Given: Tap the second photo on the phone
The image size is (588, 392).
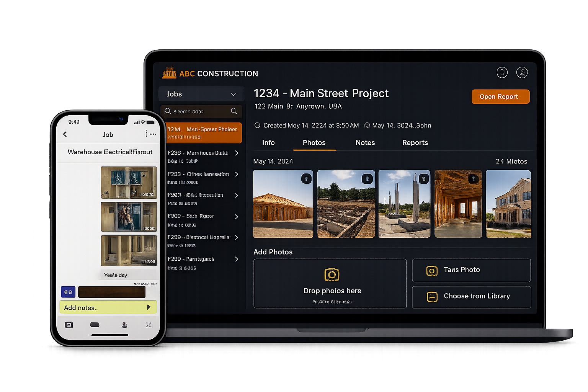Looking at the screenshot, I should click(129, 217).
